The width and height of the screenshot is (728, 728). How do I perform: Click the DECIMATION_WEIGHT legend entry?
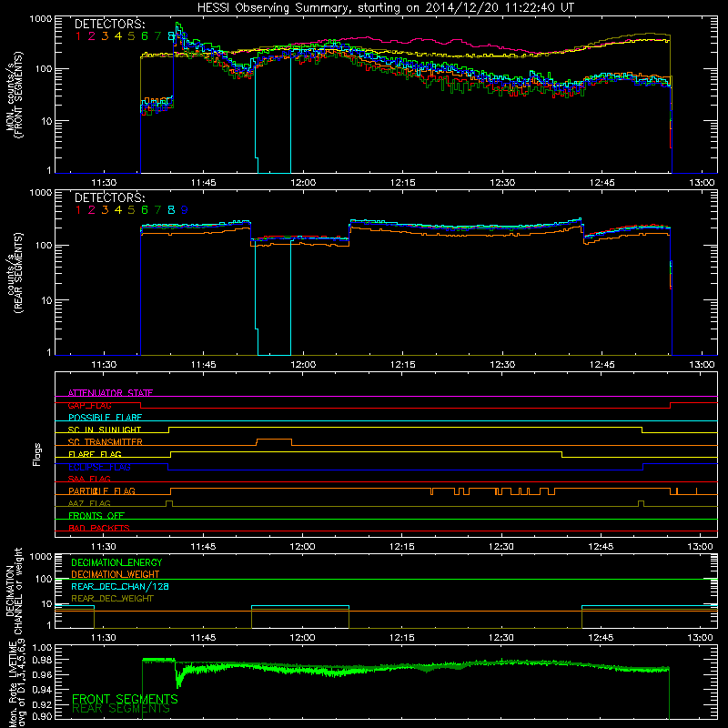[x=116, y=574]
